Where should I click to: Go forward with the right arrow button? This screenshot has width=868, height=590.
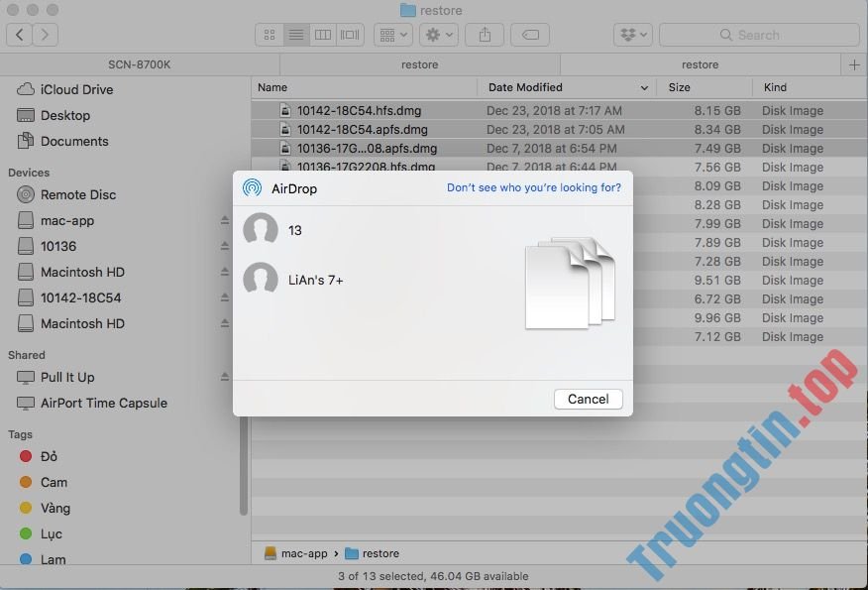click(46, 35)
